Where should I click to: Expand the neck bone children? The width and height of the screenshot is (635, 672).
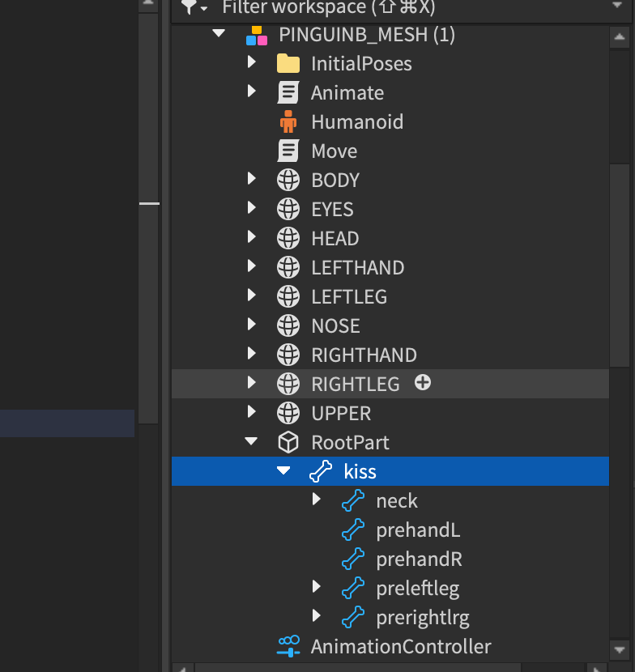point(317,500)
